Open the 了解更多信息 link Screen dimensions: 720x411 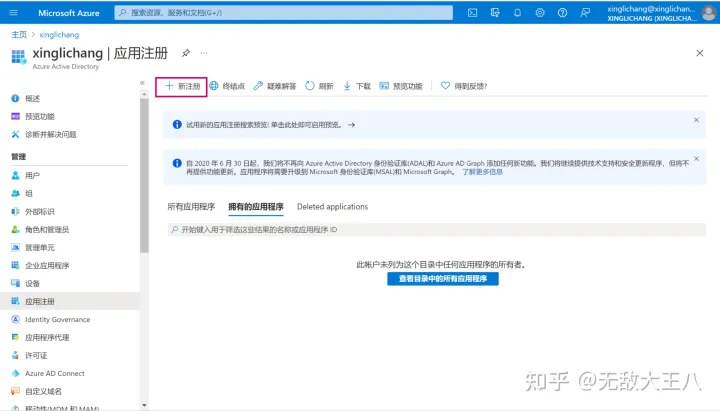[482, 171]
